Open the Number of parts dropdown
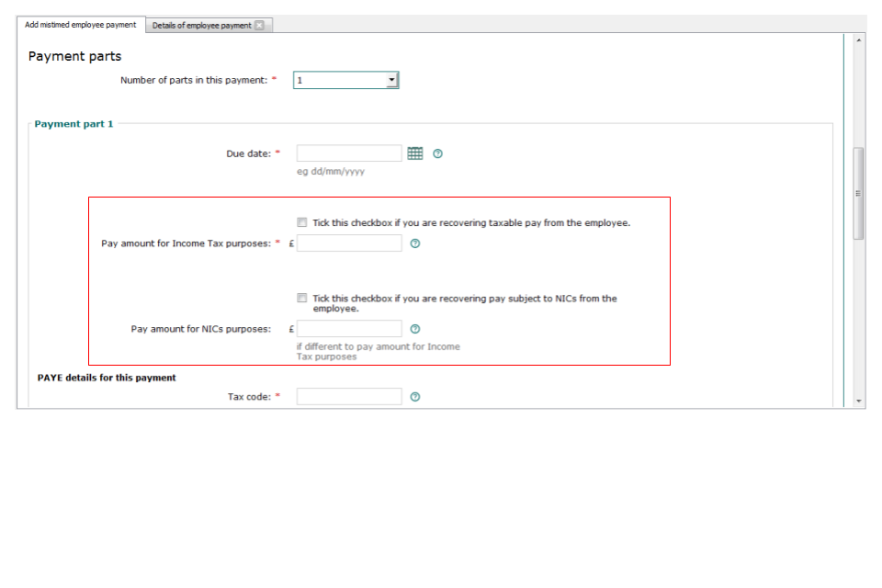This screenshot has width=882, height=588. pos(346,80)
